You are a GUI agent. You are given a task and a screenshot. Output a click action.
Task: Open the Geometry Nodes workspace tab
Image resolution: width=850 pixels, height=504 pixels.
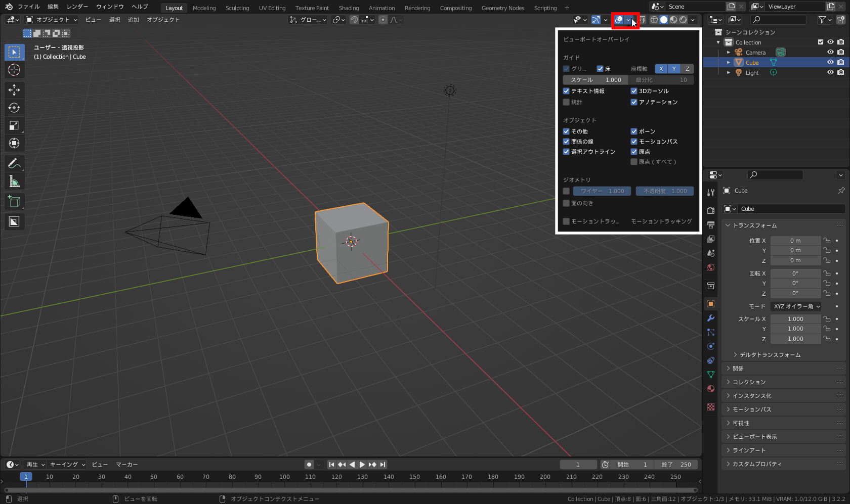coord(503,8)
